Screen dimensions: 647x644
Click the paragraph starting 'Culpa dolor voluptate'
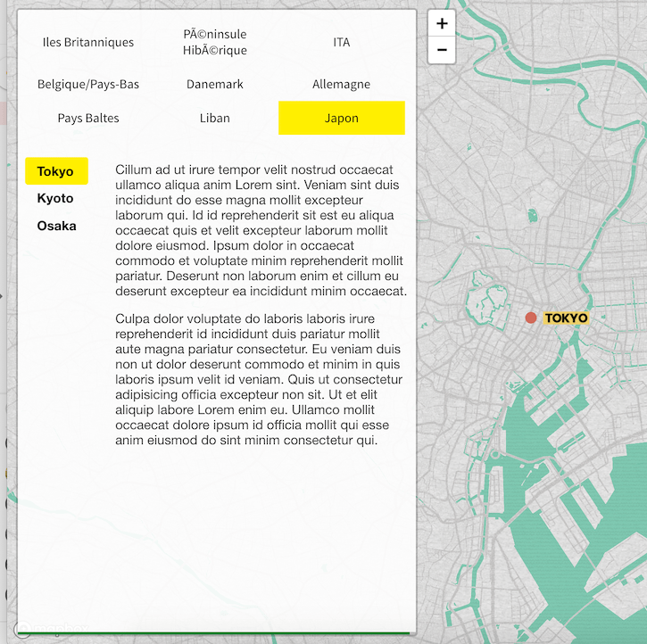pyautogui.click(x=259, y=379)
